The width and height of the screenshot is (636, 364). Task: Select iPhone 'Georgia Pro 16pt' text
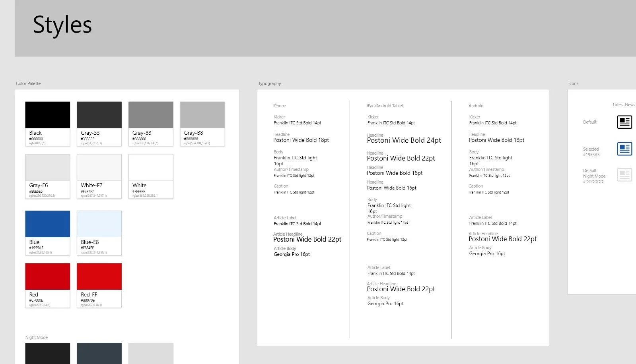[x=292, y=254]
